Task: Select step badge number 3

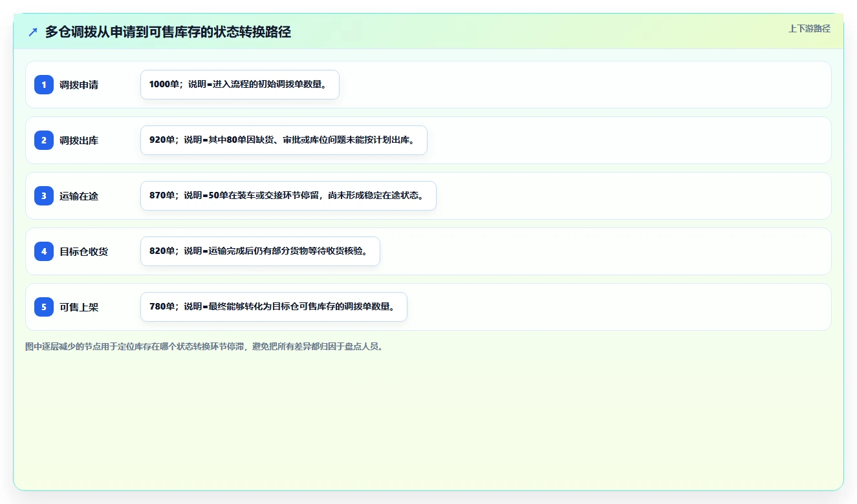Action: pyautogui.click(x=44, y=196)
